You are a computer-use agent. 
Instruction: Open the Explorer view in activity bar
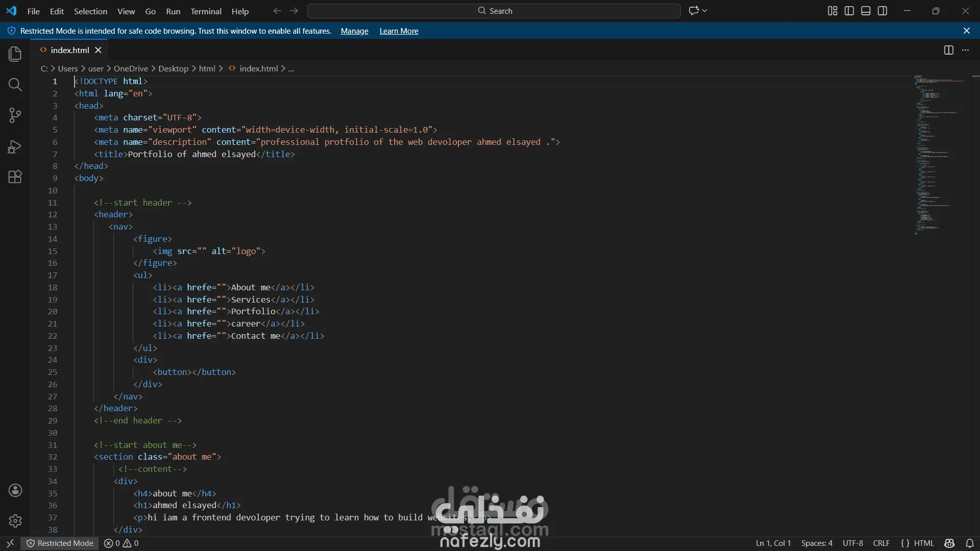[x=15, y=54]
